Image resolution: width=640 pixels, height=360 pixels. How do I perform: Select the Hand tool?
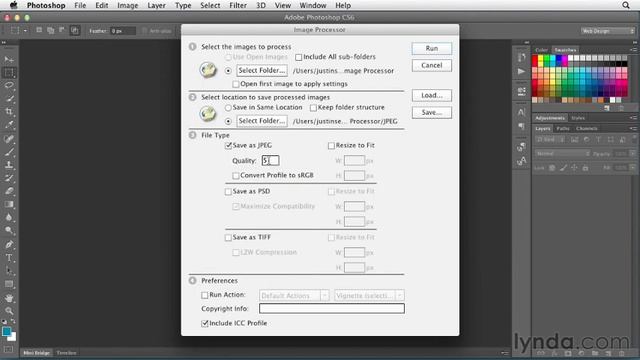[x=9, y=298]
